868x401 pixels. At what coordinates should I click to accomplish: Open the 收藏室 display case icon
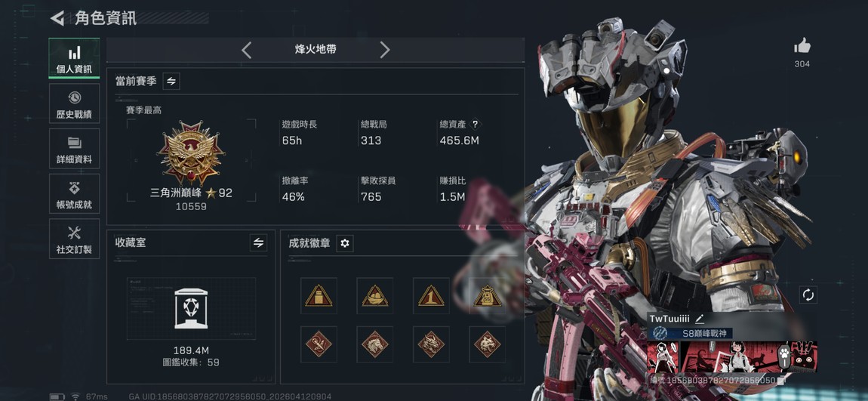pos(191,309)
